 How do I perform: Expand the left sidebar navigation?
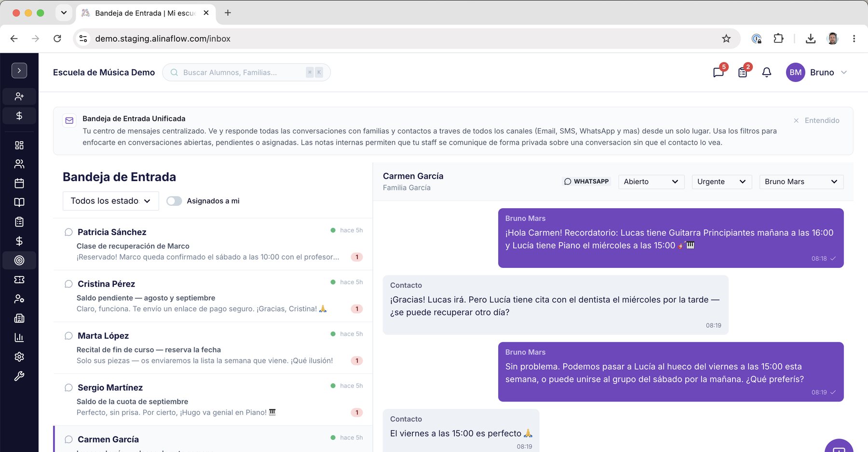19,70
